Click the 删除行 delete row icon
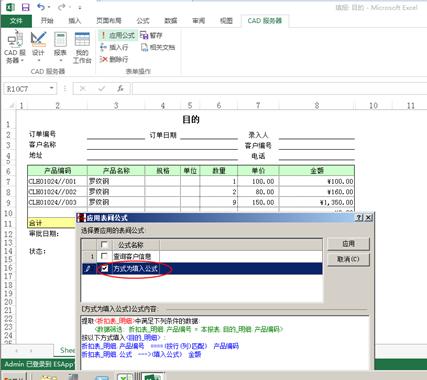 [104, 59]
